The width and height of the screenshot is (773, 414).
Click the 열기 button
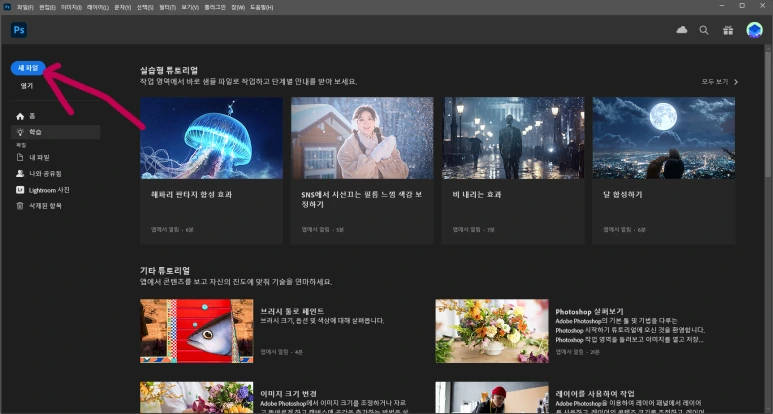coord(27,86)
